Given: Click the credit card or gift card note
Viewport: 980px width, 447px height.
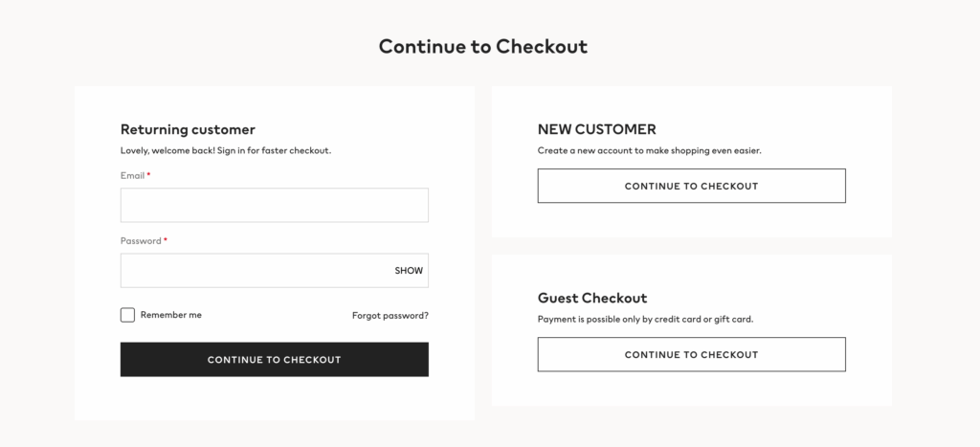Looking at the screenshot, I should [646, 319].
